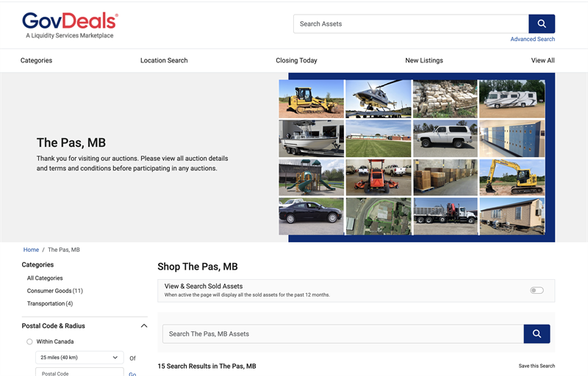Click the Go link beside postal code
588x376 pixels.
pos(132,374)
